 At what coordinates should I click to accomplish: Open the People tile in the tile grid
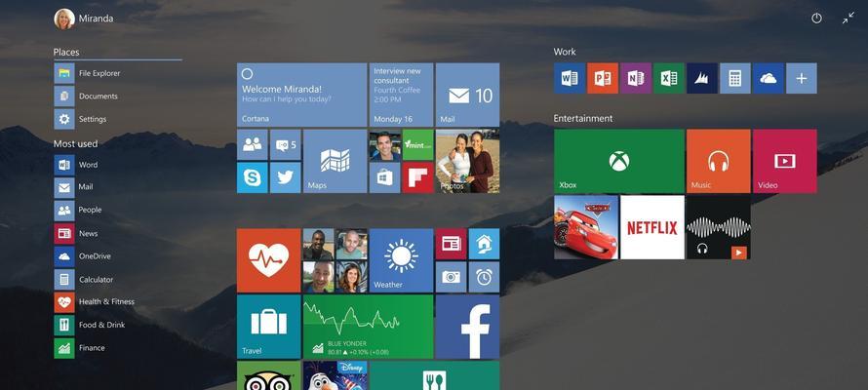point(253,144)
